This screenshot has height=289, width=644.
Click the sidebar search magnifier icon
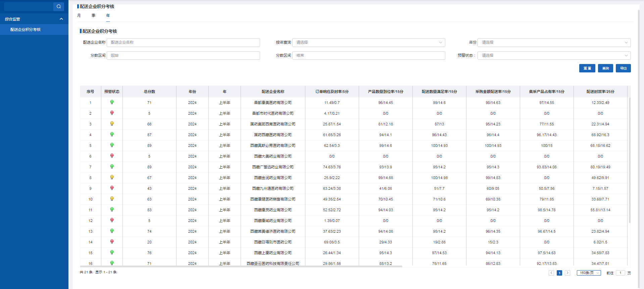pyautogui.click(x=59, y=6)
